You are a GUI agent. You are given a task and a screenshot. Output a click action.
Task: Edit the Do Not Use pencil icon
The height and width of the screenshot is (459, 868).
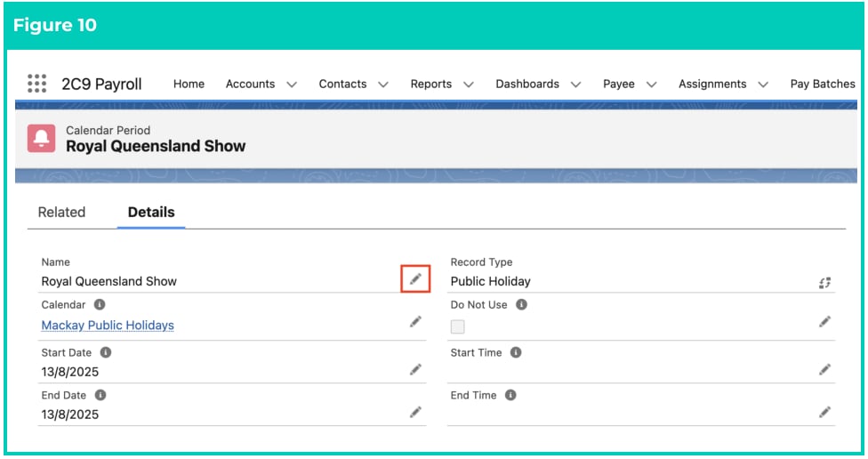click(x=824, y=322)
